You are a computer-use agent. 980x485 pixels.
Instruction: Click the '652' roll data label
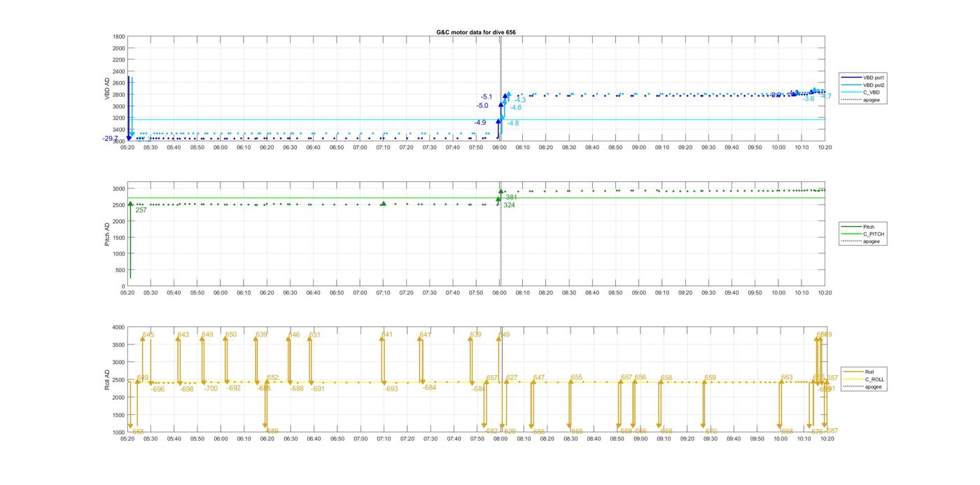[272, 378]
